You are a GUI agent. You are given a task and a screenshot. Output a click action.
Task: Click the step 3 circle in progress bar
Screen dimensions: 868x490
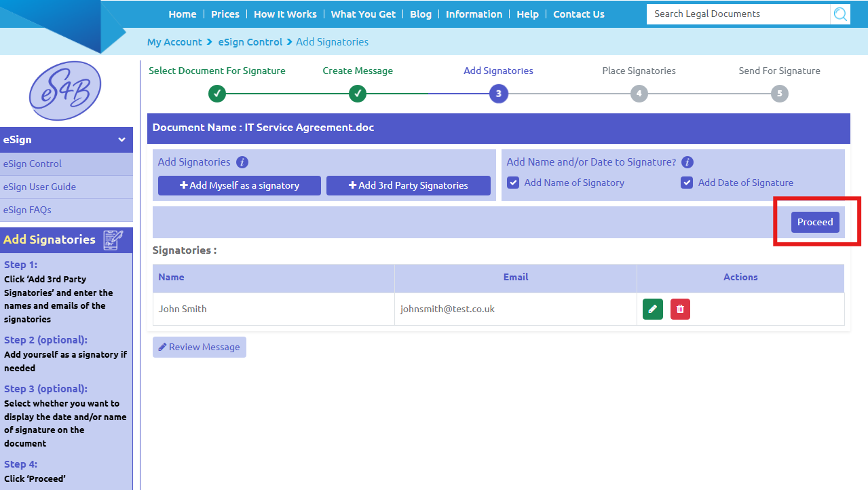(x=498, y=94)
